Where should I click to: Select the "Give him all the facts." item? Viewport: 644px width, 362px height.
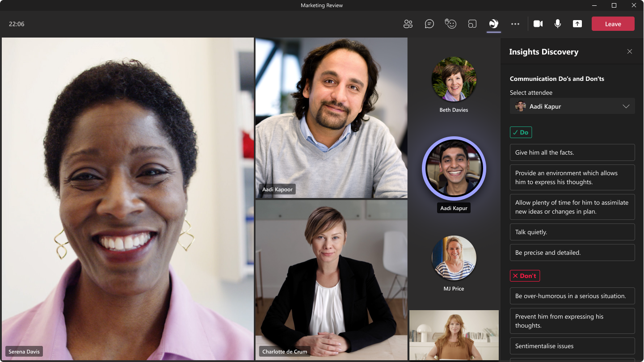(x=572, y=152)
